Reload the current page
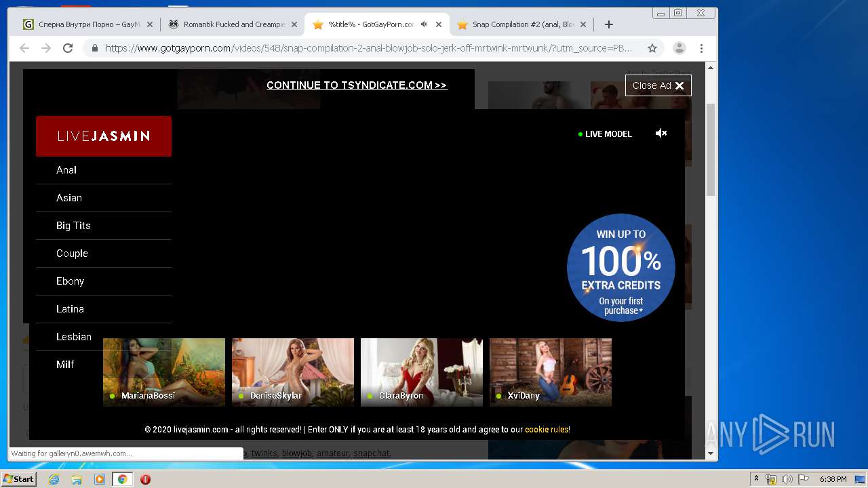868x488 pixels. click(x=68, y=48)
